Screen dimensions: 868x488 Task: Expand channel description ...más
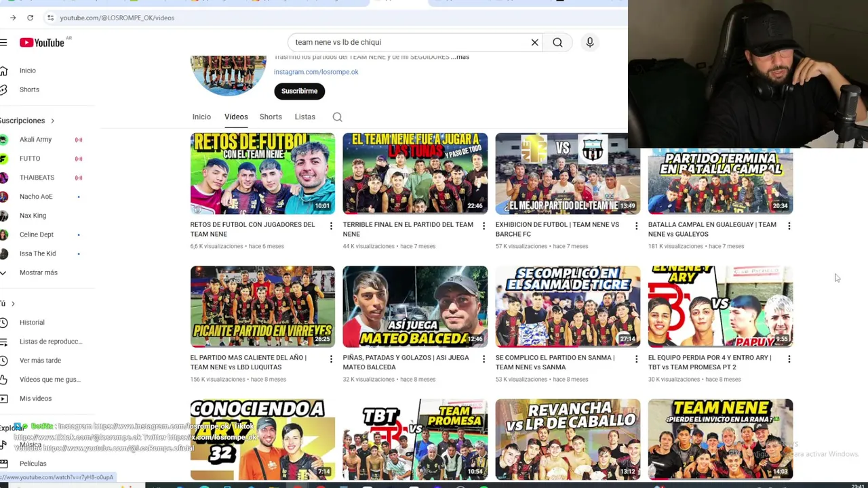pos(460,57)
